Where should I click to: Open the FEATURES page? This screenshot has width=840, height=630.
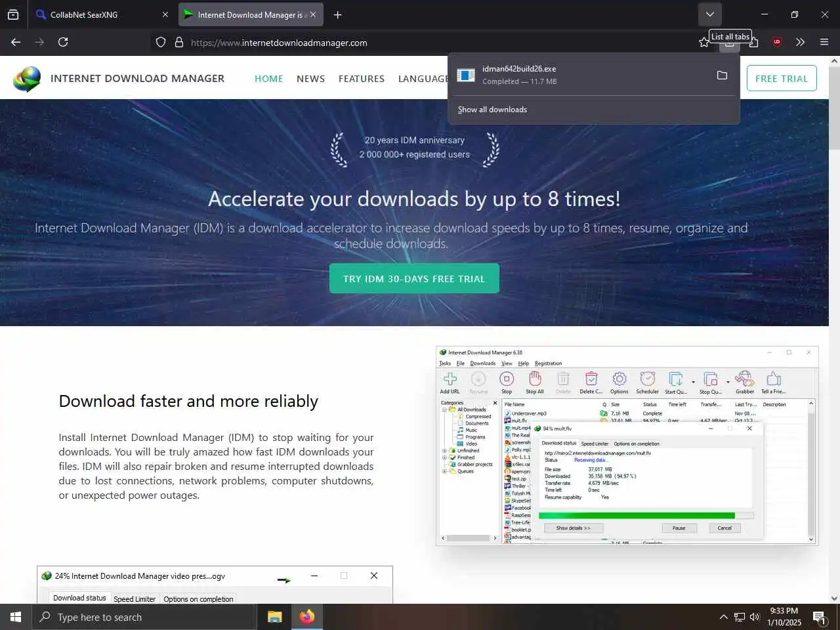click(362, 79)
